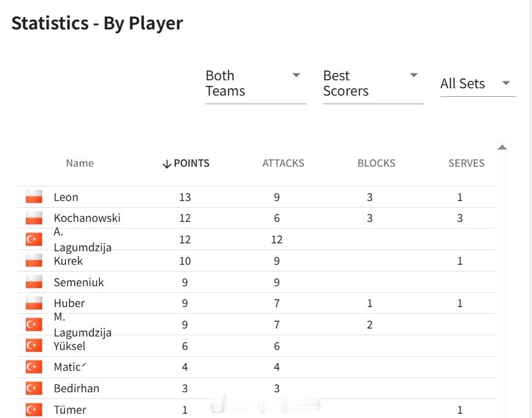This screenshot has height=418, width=532.
Task: Click Turkey flag icon beside Yüksel
Action: (x=34, y=346)
